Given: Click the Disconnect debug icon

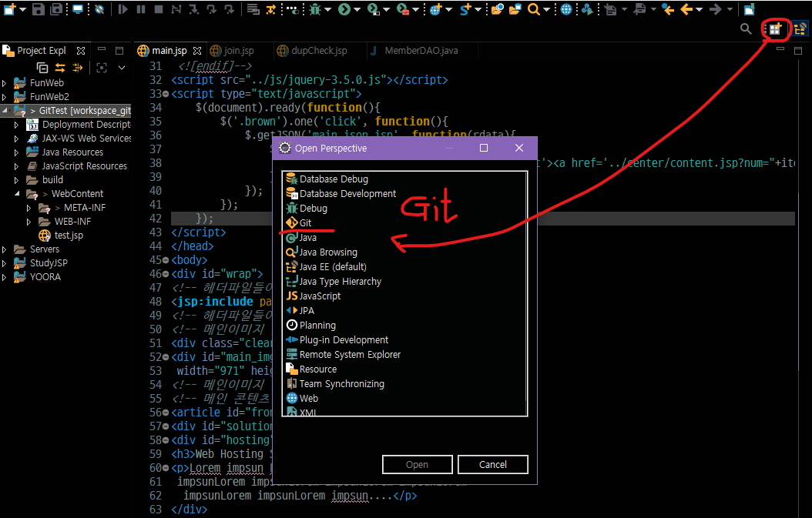Looking at the screenshot, I should click(176, 8).
